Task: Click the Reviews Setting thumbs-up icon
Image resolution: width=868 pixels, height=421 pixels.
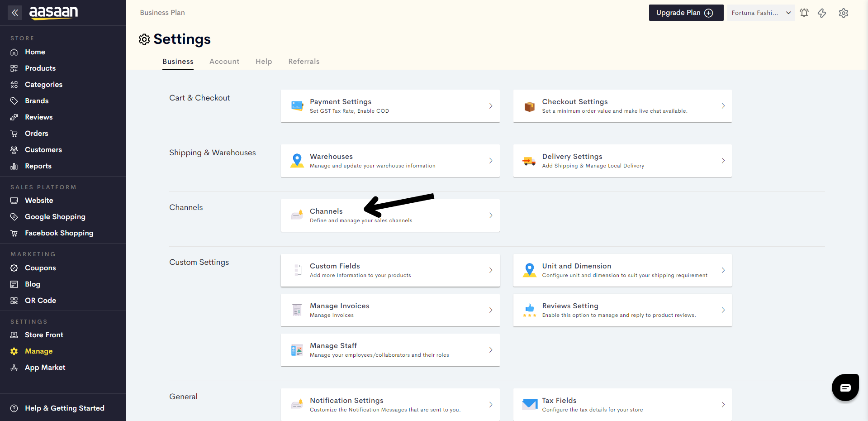Action: click(530, 310)
